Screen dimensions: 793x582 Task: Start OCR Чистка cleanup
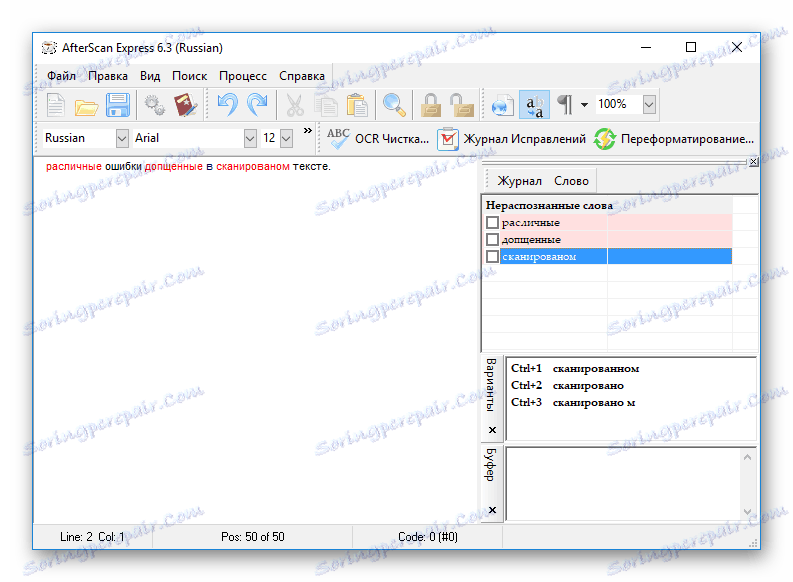pyautogui.click(x=377, y=139)
